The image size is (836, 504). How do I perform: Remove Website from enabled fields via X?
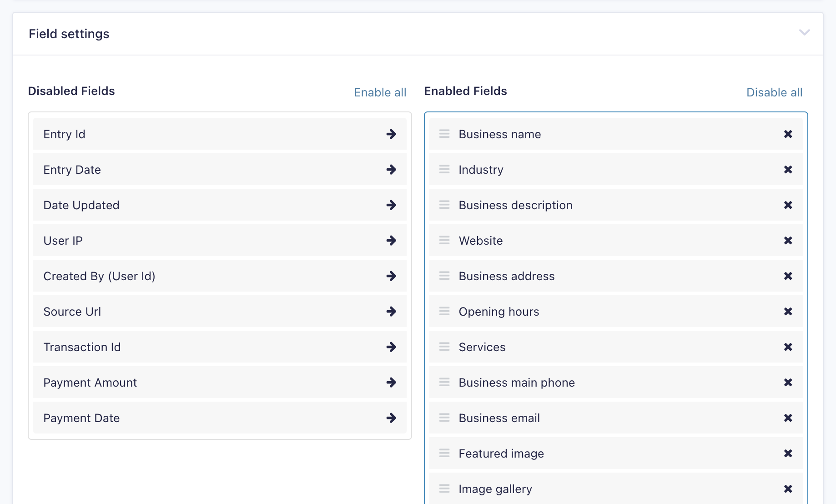tap(788, 240)
